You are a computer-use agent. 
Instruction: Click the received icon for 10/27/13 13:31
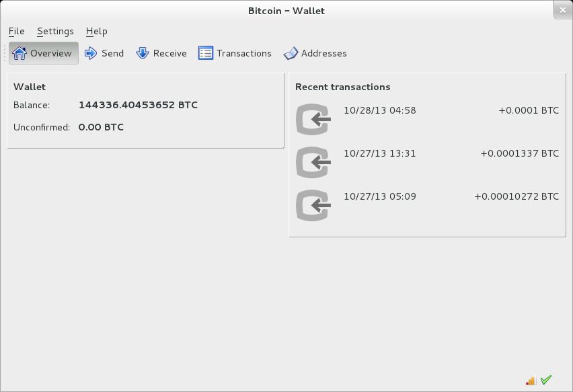coord(313,163)
